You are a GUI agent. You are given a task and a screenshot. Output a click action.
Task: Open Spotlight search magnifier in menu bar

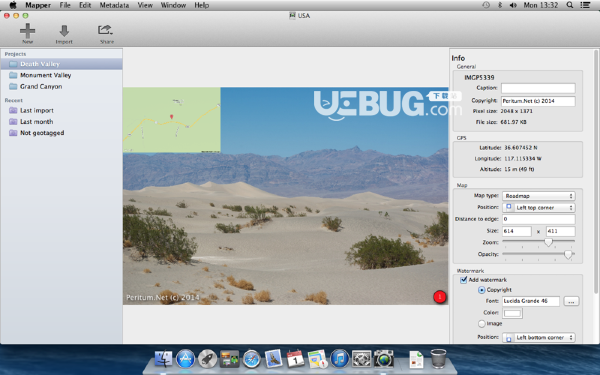569,5
